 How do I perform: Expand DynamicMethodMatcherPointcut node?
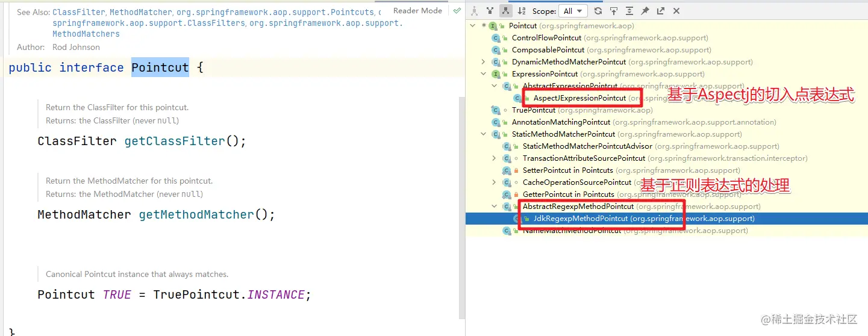tap(484, 62)
